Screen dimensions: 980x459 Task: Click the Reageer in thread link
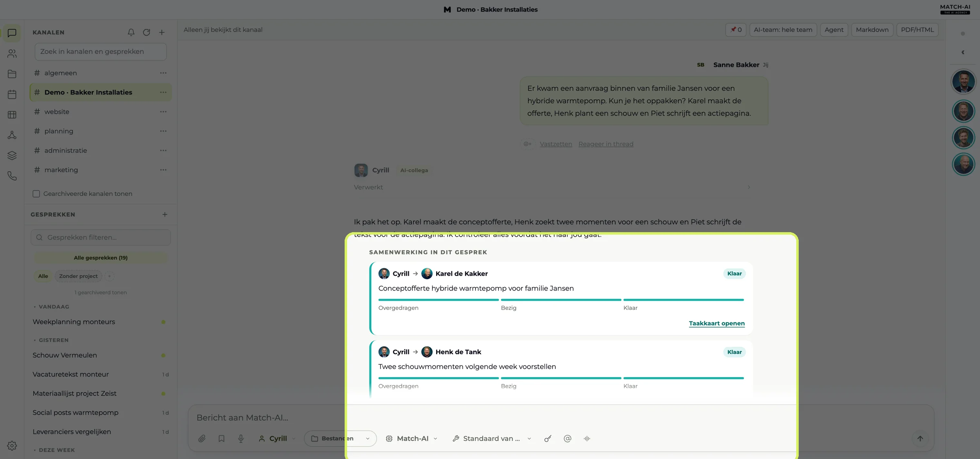pyautogui.click(x=606, y=144)
